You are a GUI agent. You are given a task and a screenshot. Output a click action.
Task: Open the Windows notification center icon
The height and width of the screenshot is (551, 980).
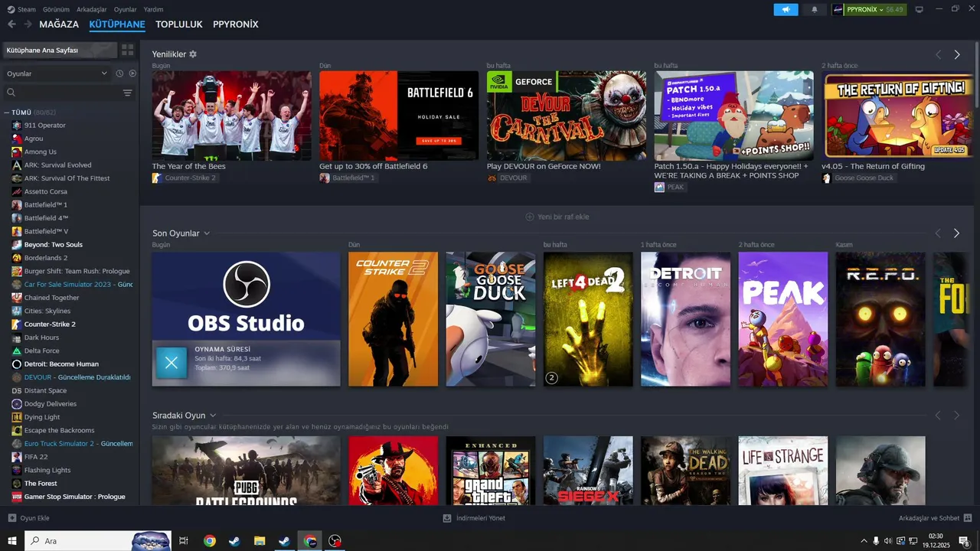964,541
